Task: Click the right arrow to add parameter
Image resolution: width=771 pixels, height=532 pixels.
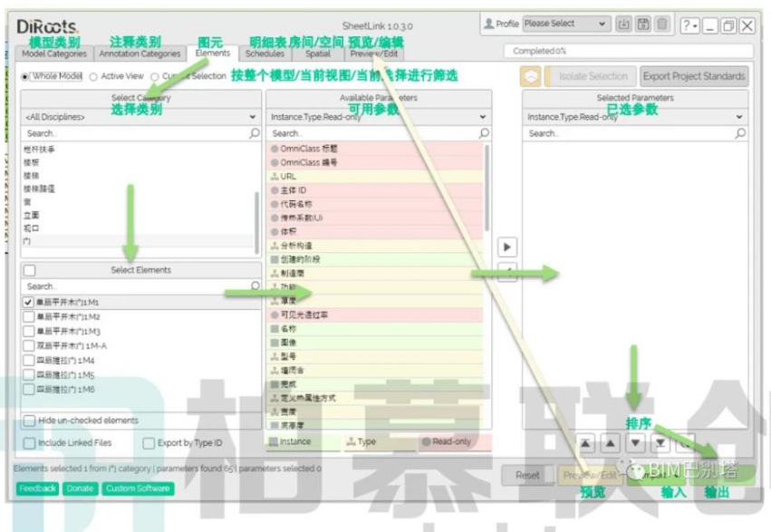Action: [x=507, y=247]
